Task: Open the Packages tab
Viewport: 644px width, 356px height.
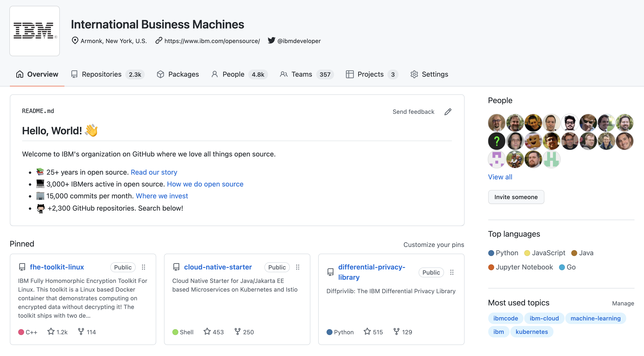Action: [178, 74]
